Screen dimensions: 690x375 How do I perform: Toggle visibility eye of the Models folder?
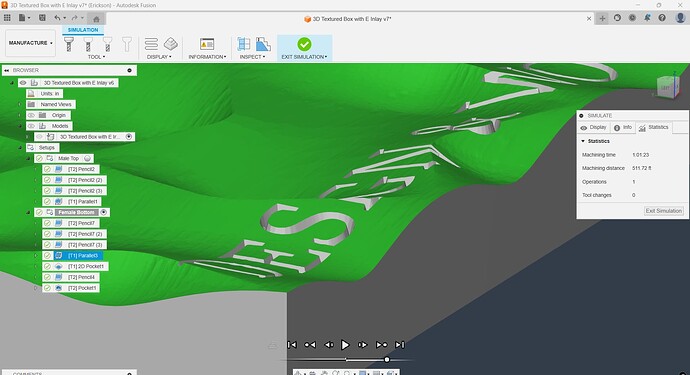tap(31, 126)
